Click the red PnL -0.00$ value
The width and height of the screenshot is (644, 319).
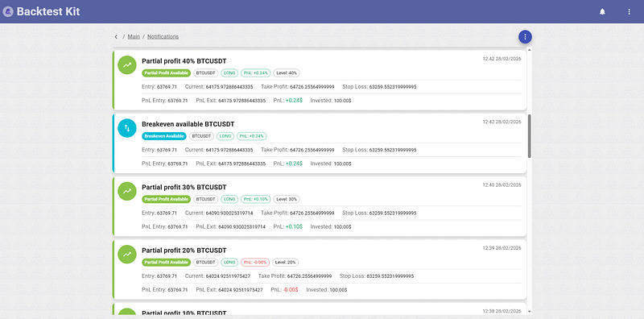291,290
